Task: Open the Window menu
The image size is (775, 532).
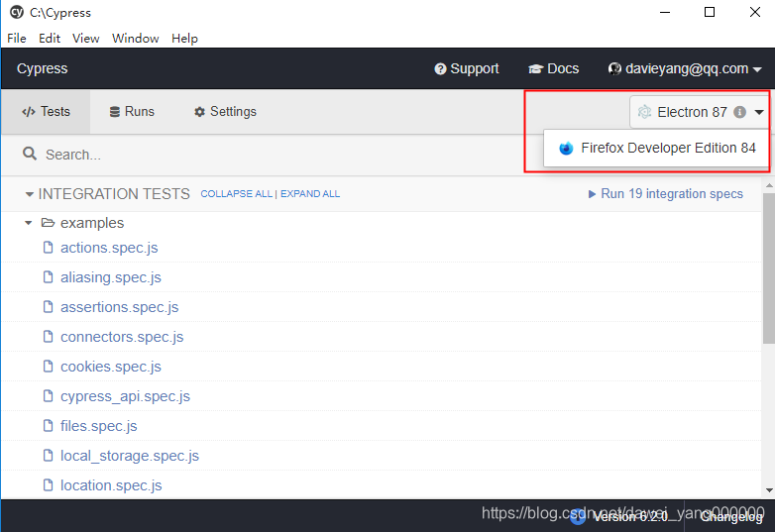Action: pos(136,39)
